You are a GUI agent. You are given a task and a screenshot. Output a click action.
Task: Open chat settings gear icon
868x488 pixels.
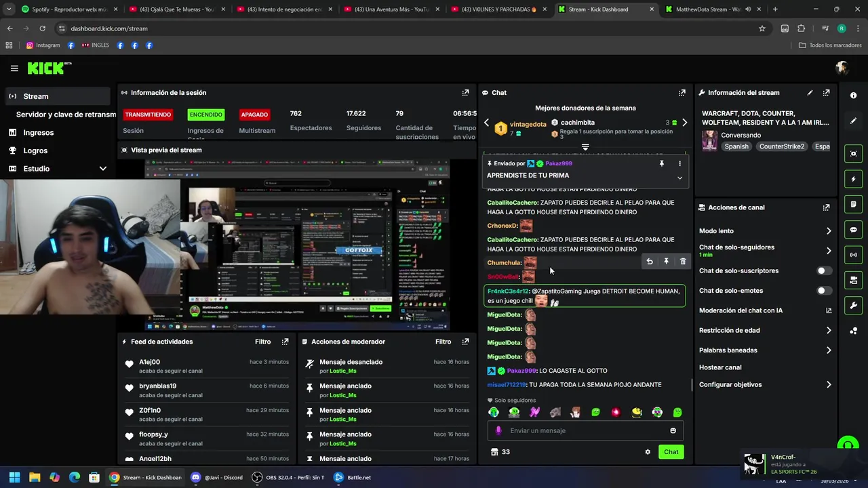point(648,452)
